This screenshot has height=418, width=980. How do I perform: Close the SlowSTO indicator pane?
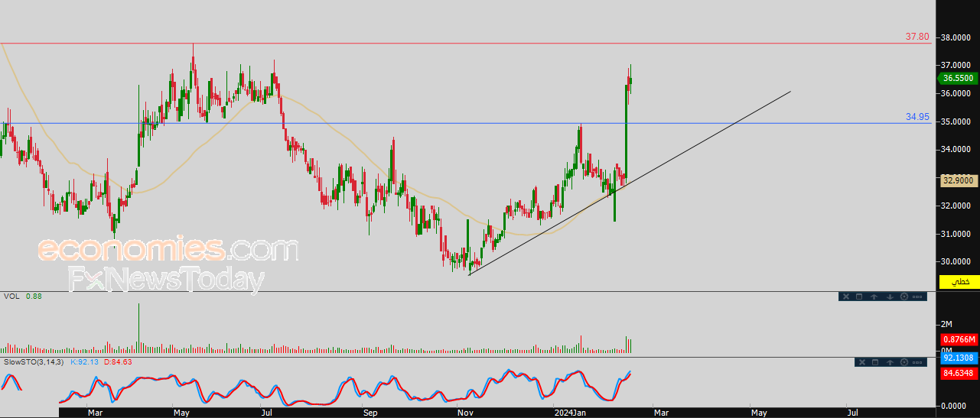862,362
